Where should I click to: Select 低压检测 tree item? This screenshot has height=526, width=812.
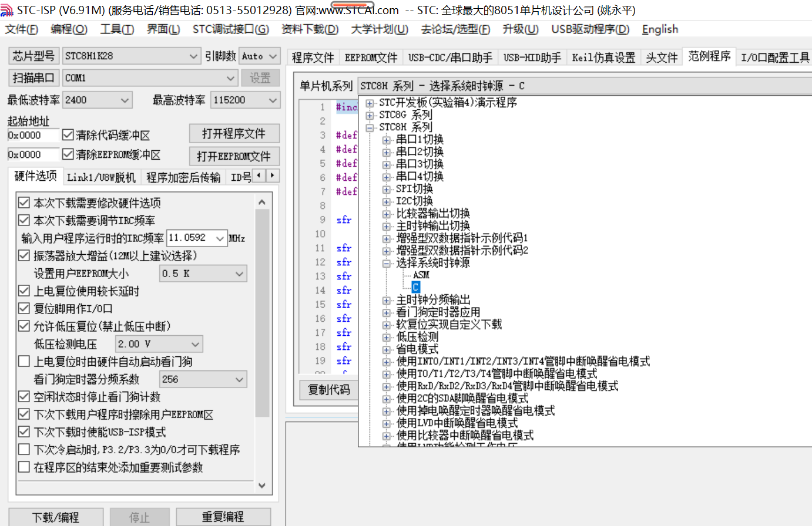point(417,337)
